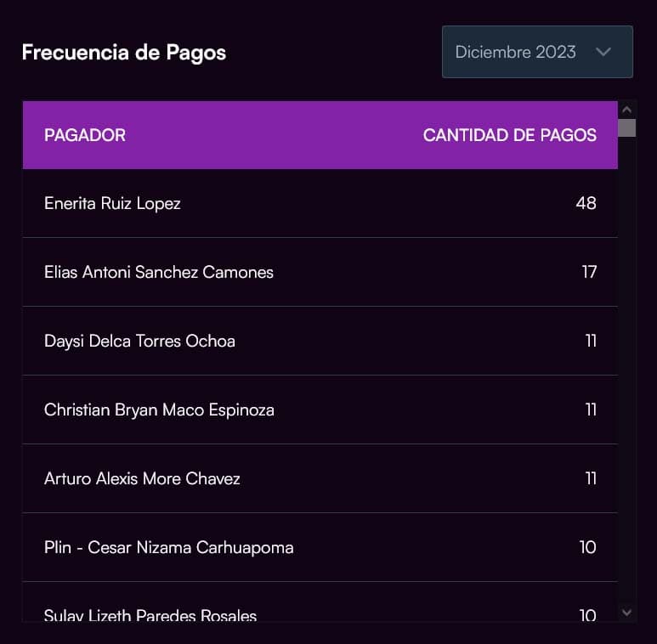Click the table's vertical scrollbar thumb

[627, 128]
